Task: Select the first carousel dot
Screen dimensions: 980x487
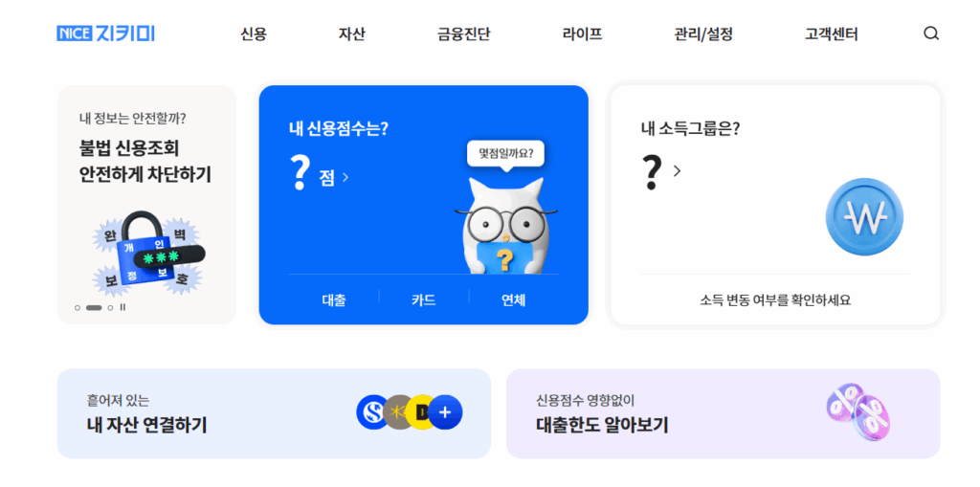Action: (78, 307)
